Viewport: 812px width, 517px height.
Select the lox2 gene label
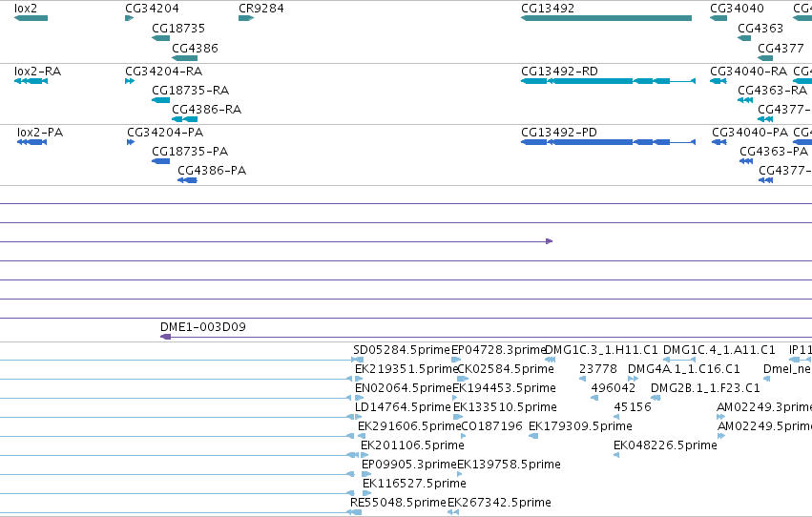pos(26,9)
